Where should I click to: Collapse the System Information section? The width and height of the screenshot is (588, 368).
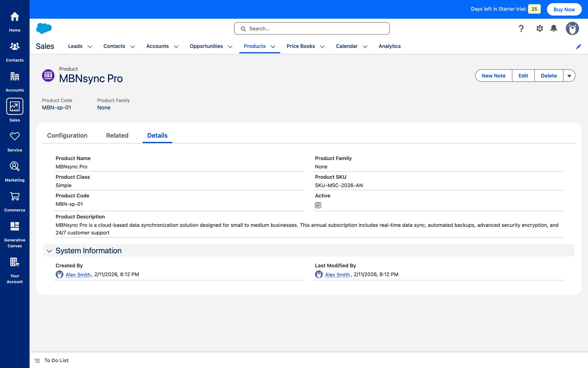point(49,251)
